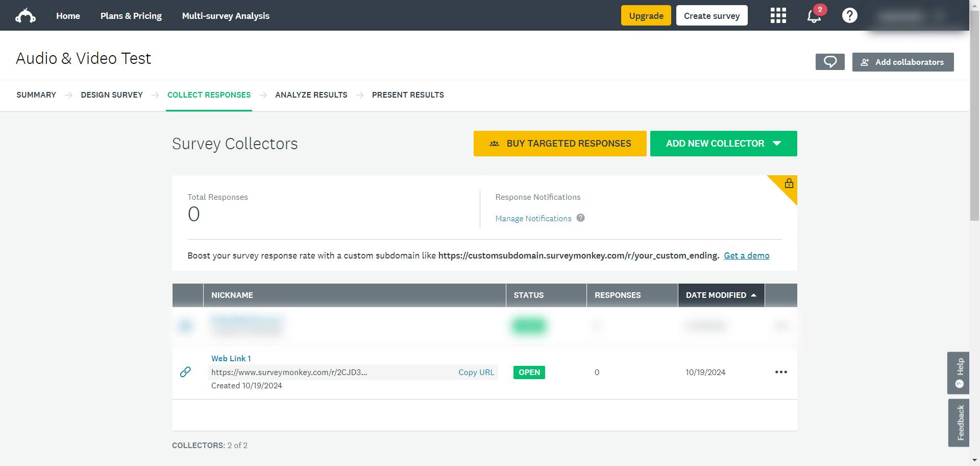Click the page vertical scrollbar
Screen dimensions: 980x466
point(974,118)
